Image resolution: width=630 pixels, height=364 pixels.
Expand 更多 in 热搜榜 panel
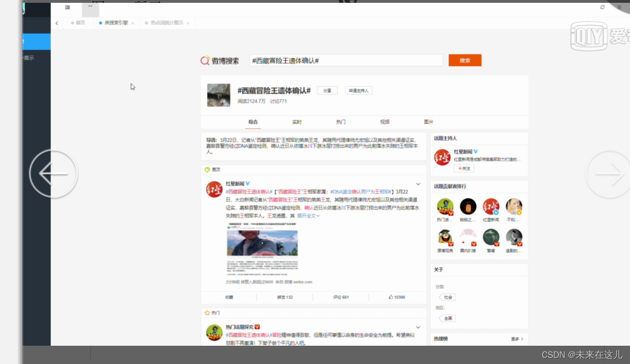point(517,339)
